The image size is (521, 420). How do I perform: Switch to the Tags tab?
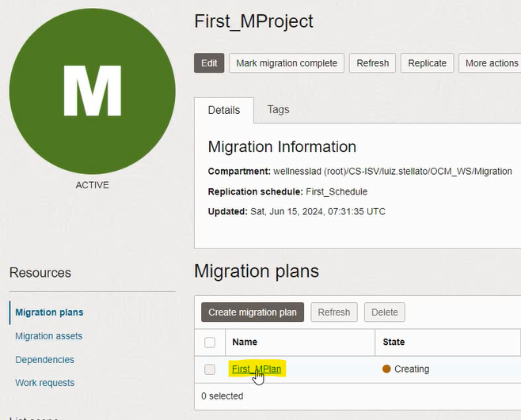click(278, 110)
